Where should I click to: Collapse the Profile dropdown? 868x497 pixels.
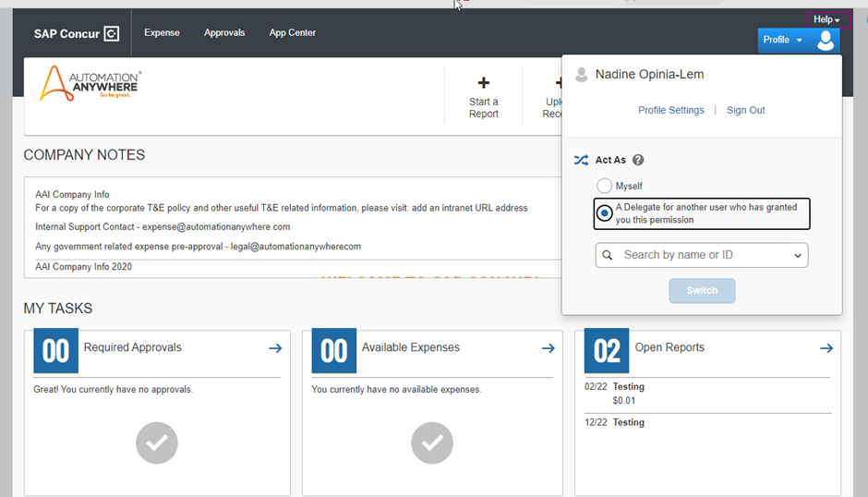pos(782,40)
